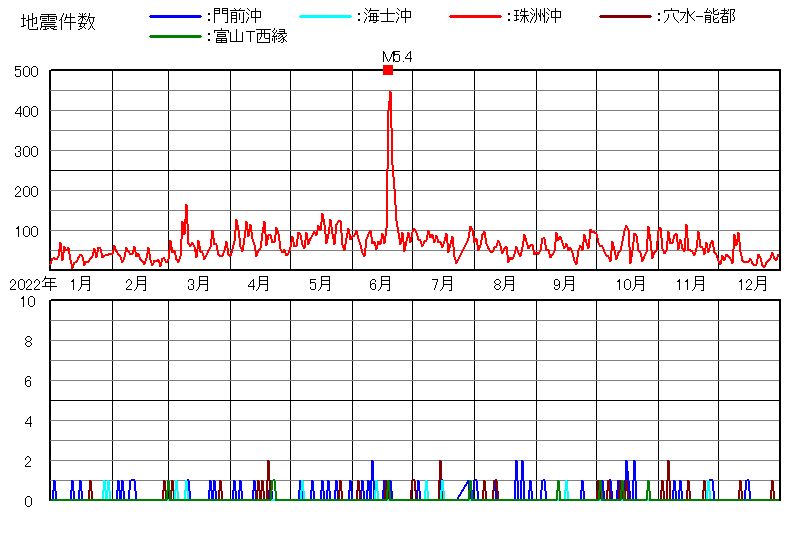Click the 7月 axis label
The image size is (800, 540).
pos(442,284)
